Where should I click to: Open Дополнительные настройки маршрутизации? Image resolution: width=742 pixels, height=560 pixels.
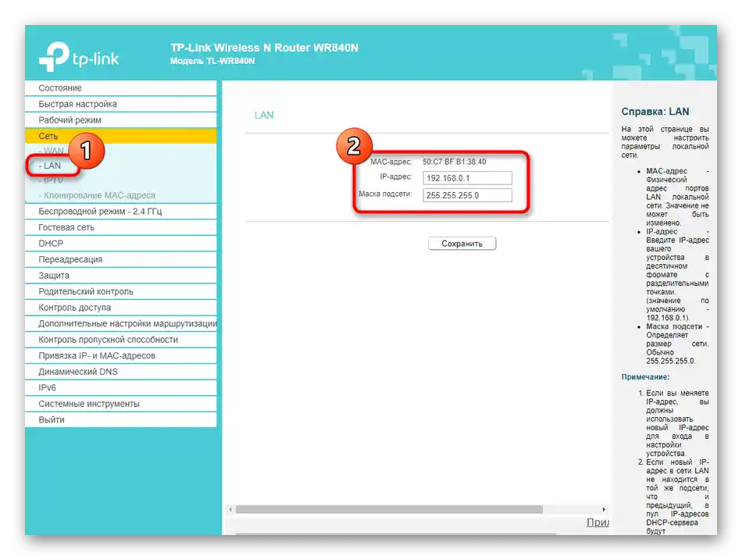pyautogui.click(x=121, y=324)
